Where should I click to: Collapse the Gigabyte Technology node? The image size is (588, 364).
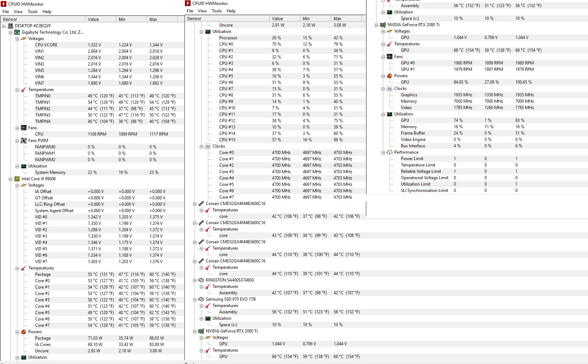[x=10, y=32]
